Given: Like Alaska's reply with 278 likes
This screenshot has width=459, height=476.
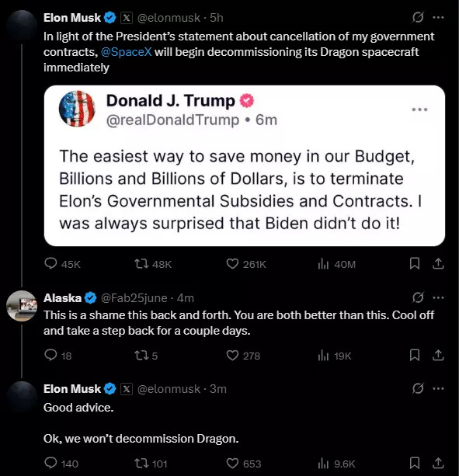Looking at the screenshot, I should coord(243,356).
